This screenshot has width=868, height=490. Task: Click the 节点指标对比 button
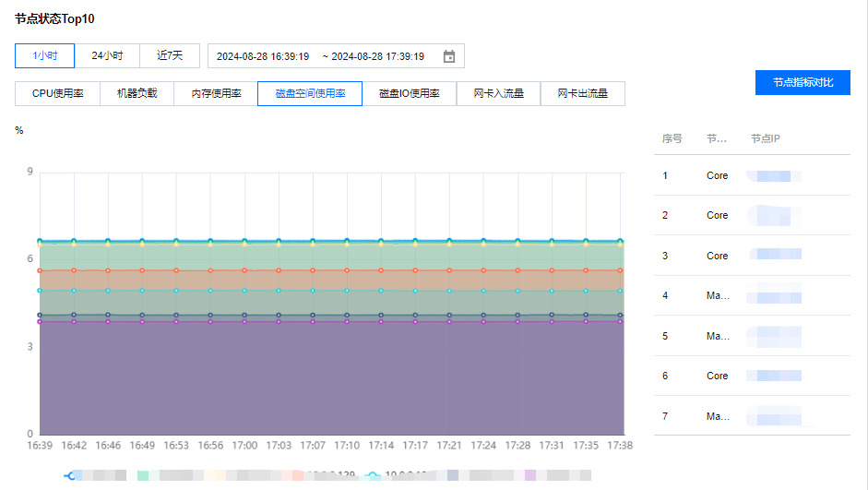[803, 83]
